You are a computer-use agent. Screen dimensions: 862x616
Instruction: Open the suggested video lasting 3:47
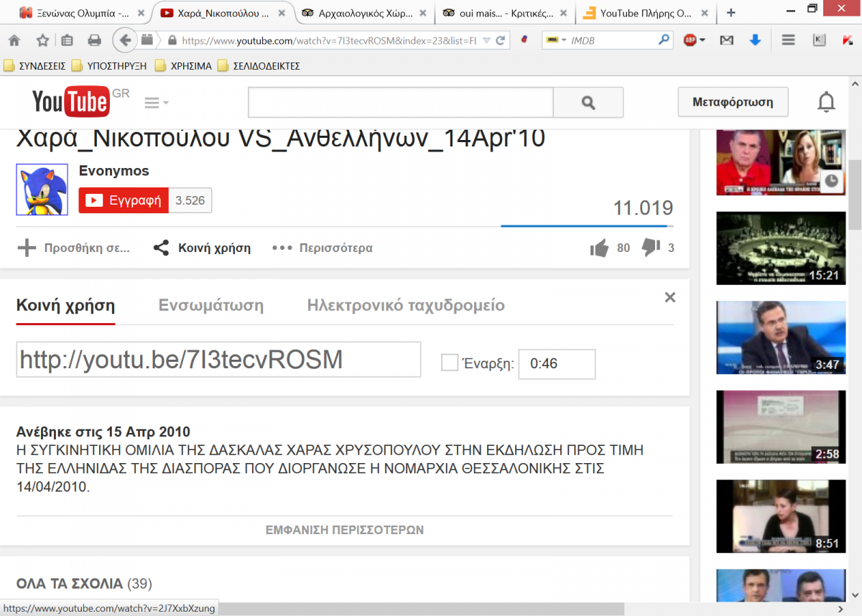[x=781, y=338]
